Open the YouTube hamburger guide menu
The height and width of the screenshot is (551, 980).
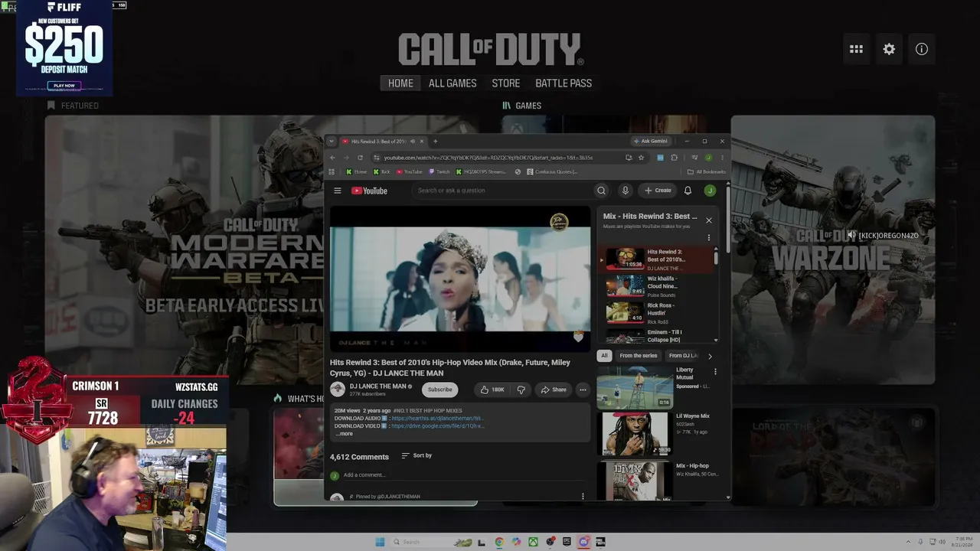(x=338, y=191)
